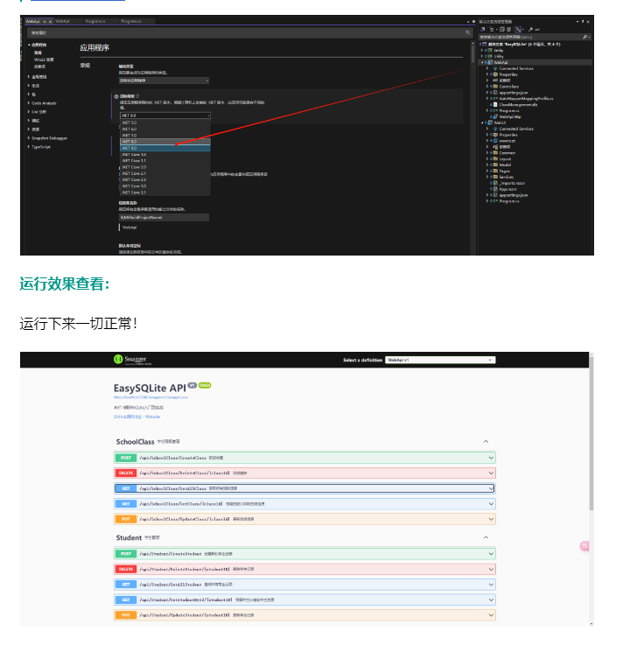This screenshot has height=645, width=644.
Task: Click the red DELETE badge of DeleteClass
Action: 126,473
